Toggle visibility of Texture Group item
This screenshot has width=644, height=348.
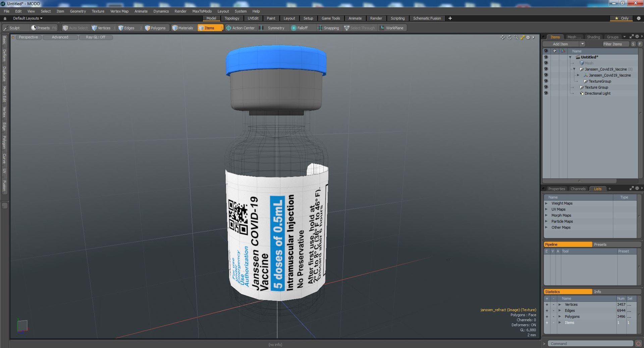546,87
